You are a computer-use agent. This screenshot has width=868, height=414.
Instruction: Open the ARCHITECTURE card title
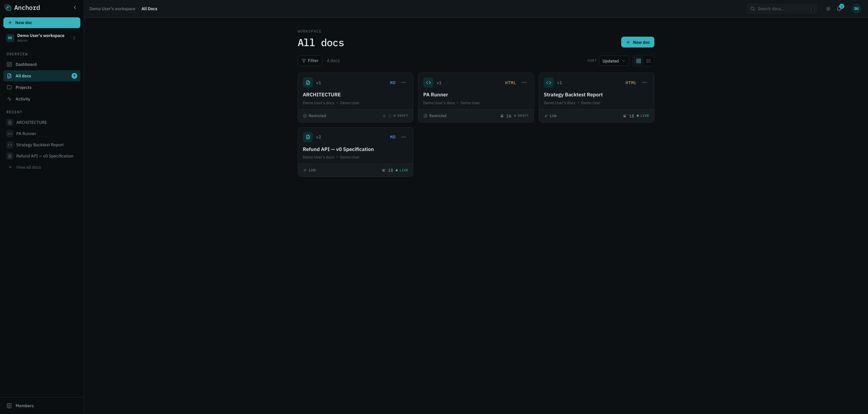[322, 95]
